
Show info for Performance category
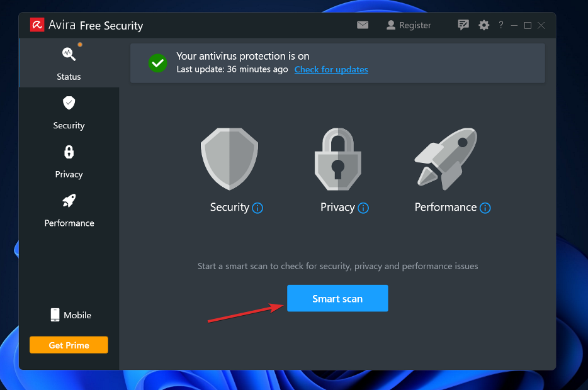tap(485, 208)
